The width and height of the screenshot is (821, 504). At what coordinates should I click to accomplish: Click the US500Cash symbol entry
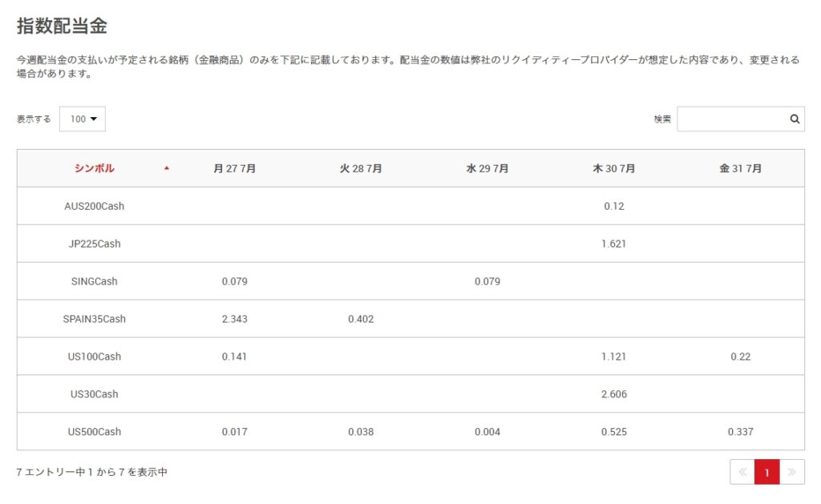coord(95,432)
